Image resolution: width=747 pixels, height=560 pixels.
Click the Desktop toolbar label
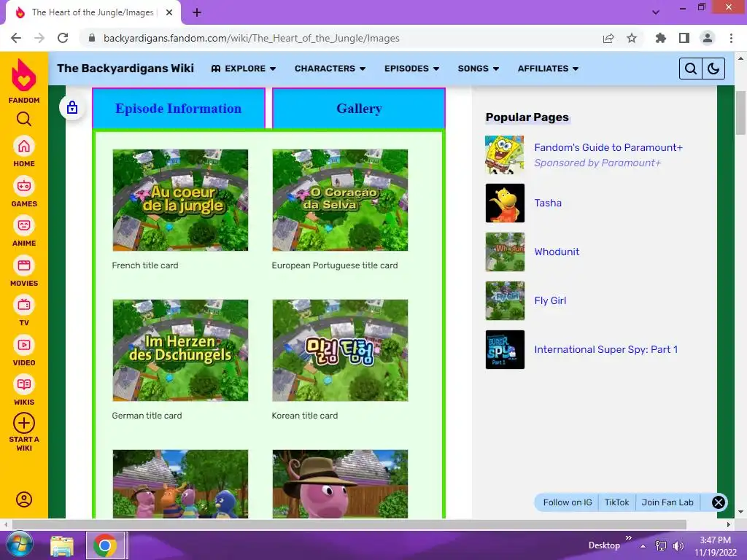(x=604, y=545)
